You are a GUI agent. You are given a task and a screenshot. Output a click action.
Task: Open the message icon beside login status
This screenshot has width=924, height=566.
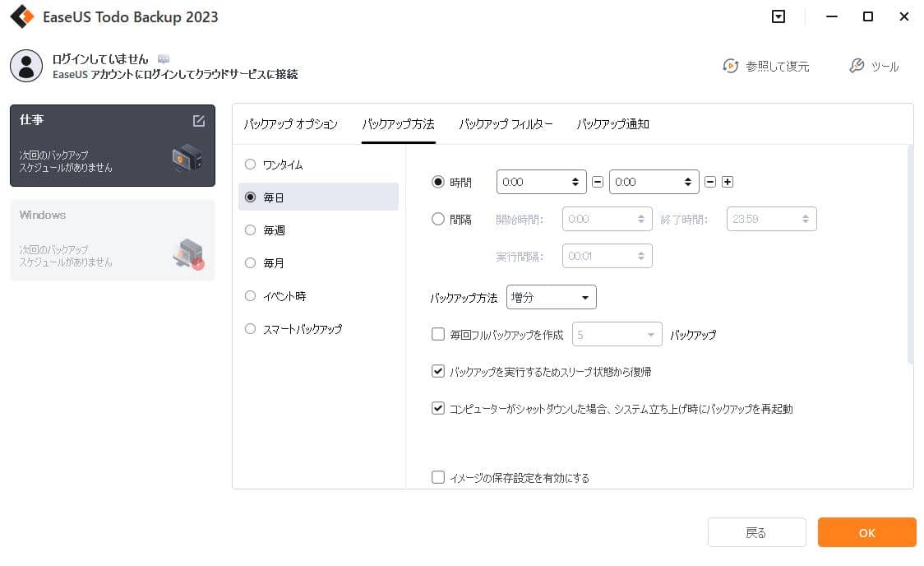164,59
